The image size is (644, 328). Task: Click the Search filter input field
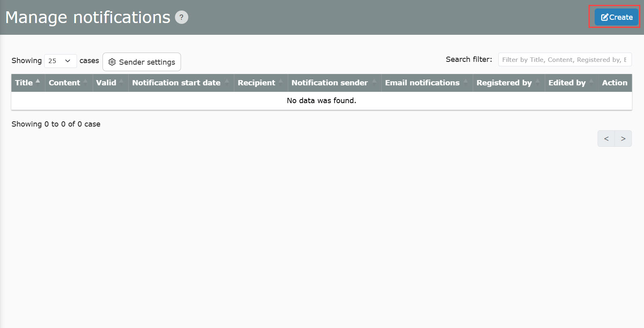pos(564,59)
